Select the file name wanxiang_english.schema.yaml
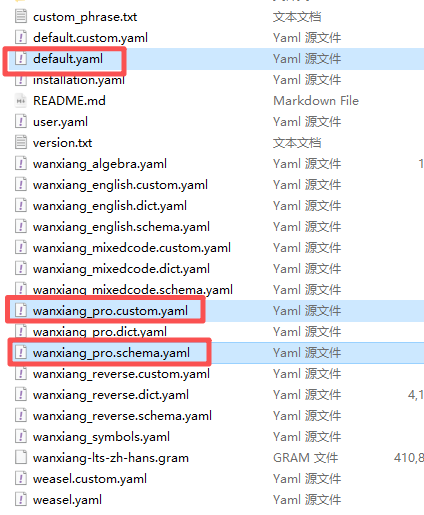 tap(121, 227)
